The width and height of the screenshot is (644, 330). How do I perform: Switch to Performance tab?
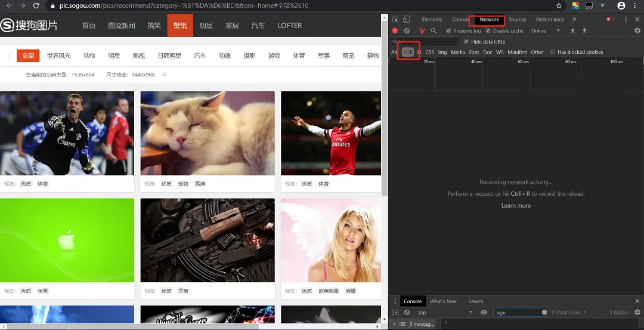550,19
